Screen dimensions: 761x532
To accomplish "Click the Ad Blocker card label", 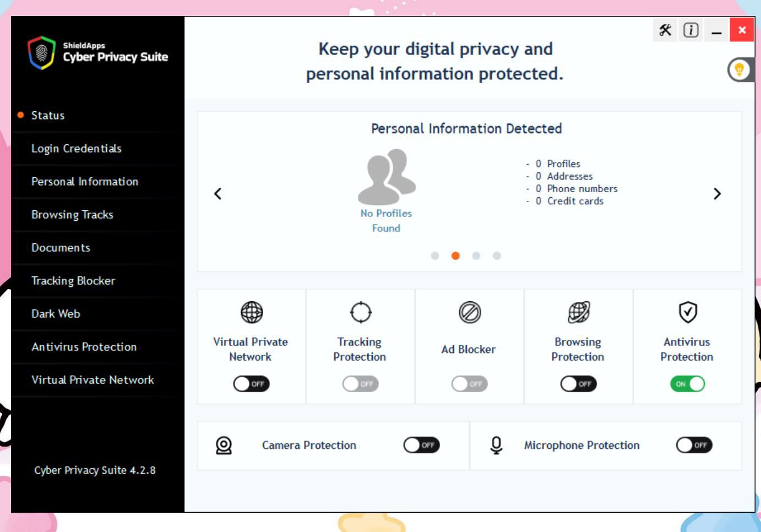I will 469,349.
